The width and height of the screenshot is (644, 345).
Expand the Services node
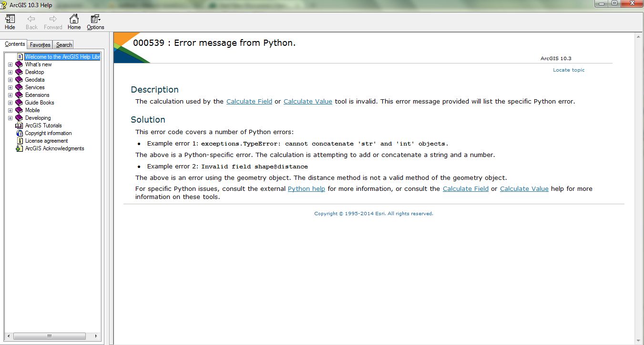(10, 87)
